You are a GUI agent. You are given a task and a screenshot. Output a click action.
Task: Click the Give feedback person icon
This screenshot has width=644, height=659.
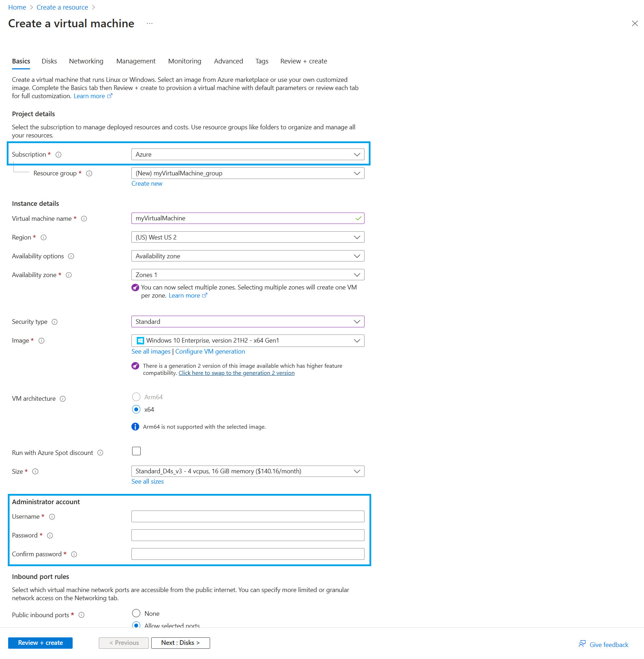coord(582,644)
